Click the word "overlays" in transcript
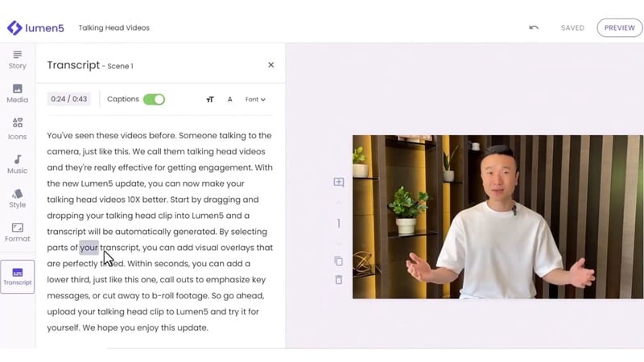 (237, 248)
